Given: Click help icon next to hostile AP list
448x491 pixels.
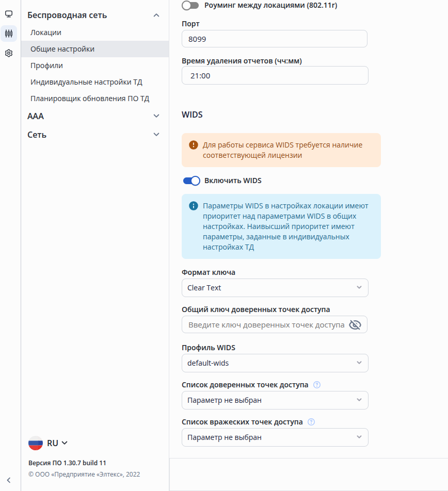Looking at the screenshot, I should pyautogui.click(x=311, y=422).
